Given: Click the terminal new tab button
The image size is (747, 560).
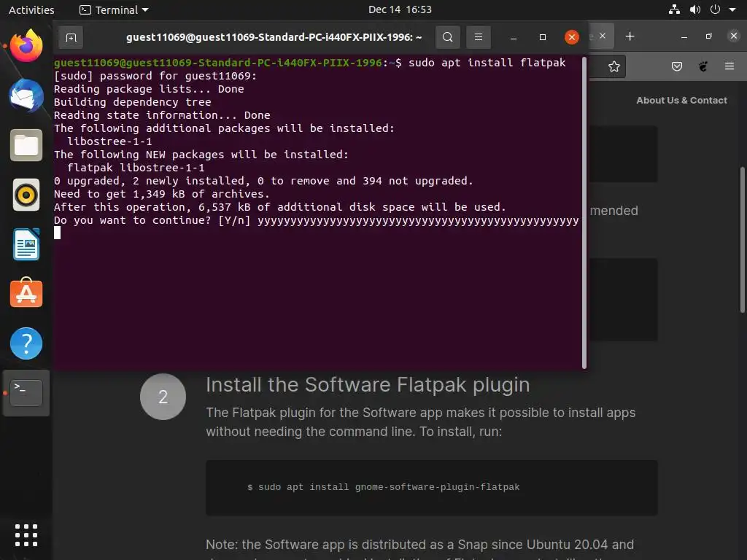Looking at the screenshot, I should pyautogui.click(x=71, y=37).
